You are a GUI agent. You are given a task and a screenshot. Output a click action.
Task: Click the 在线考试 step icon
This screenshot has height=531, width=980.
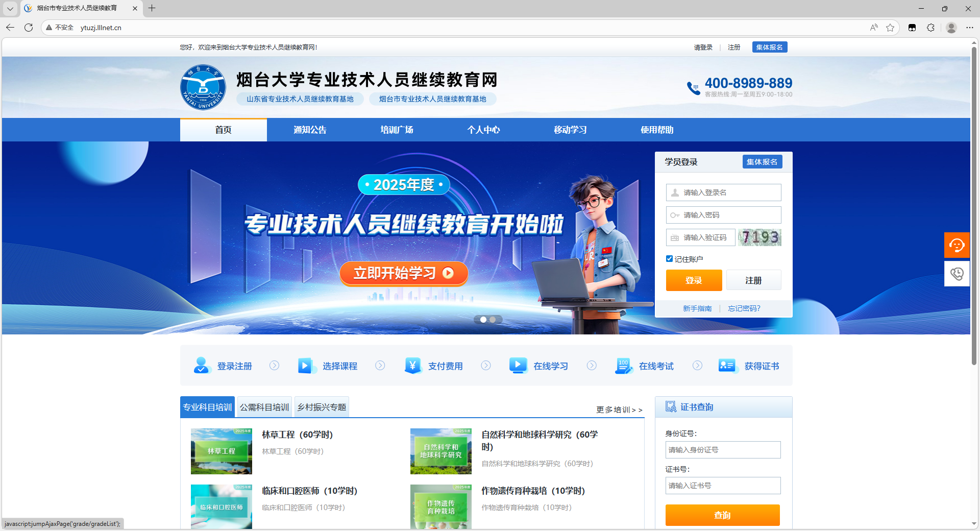pos(623,366)
